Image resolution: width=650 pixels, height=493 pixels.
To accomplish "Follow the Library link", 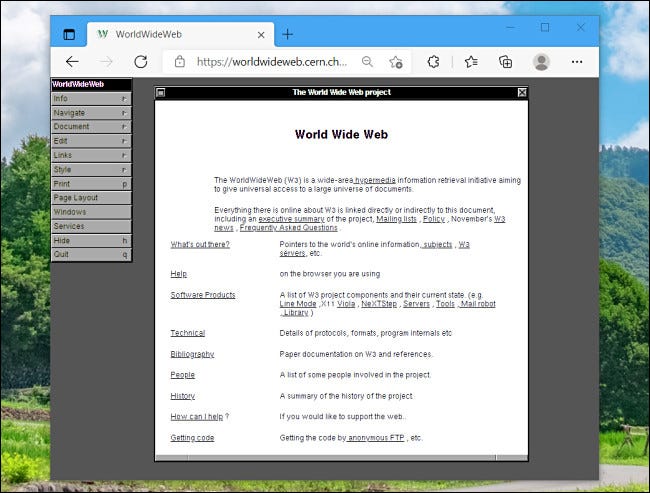I will [x=296, y=313].
